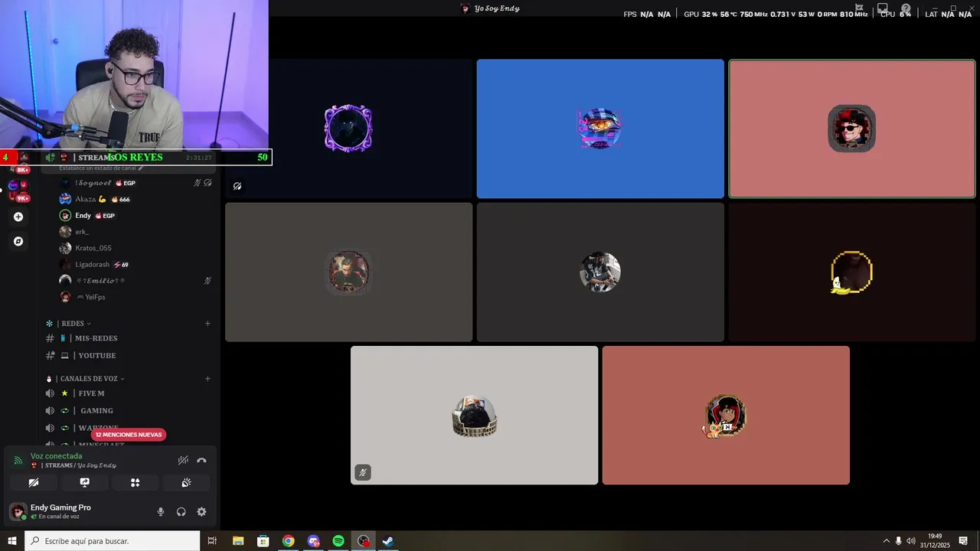Create channel in REDES category
This screenshot has width=980, height=551.
pyautogui.click(x=207, y=324)
